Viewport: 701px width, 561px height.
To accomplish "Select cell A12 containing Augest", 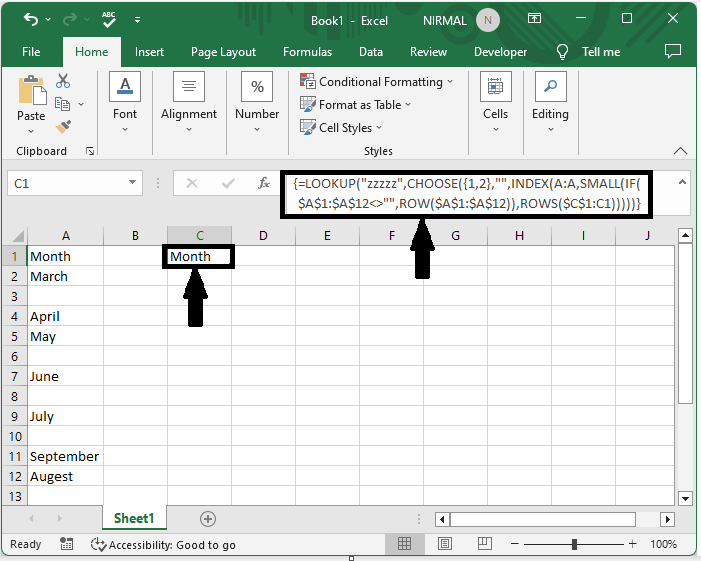I will [66, 477].
